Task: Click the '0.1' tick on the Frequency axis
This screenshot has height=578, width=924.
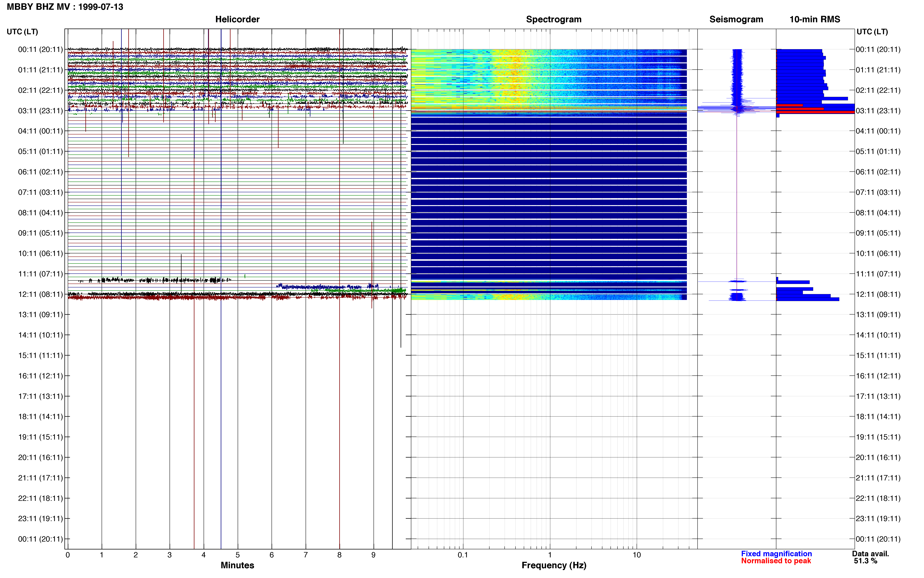Action: coord(463,555)
